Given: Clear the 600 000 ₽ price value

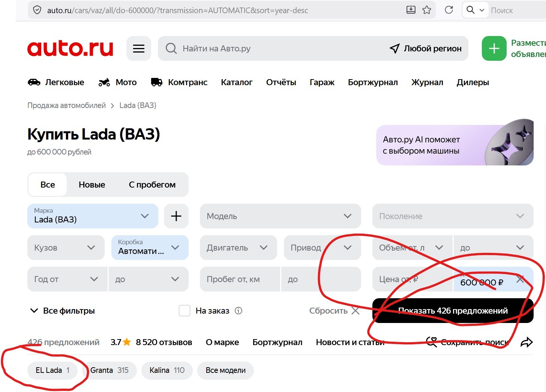Looking at the screenshot, I should (x=520, y=279).
